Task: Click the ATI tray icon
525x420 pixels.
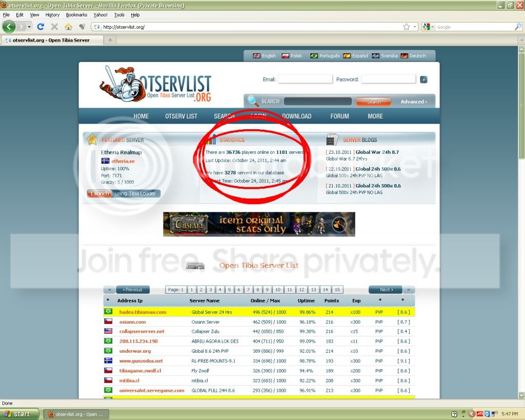Action: (x=479, y=414)
